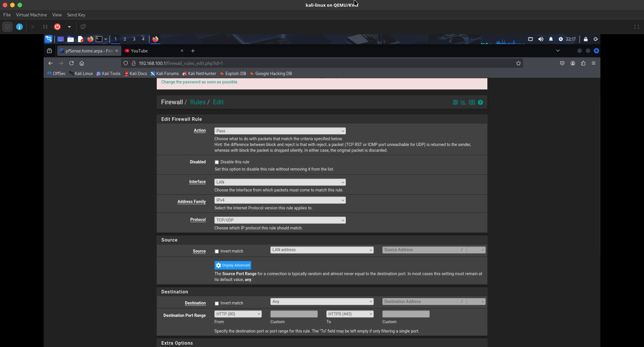Click the Display Advanced button

[x=233, y=265]
